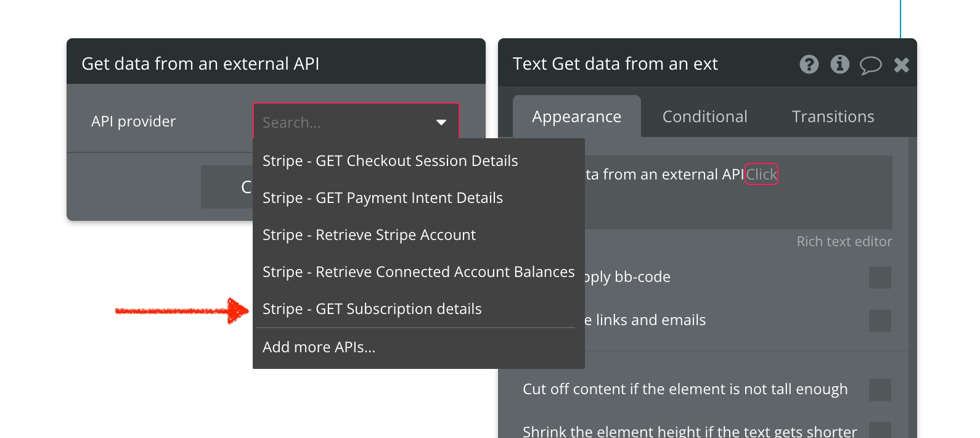The height and width of the screenshot is (438, 980).
Task: Go to the Transitions tab
Action: pyautogui.click(x=833, y=117)
